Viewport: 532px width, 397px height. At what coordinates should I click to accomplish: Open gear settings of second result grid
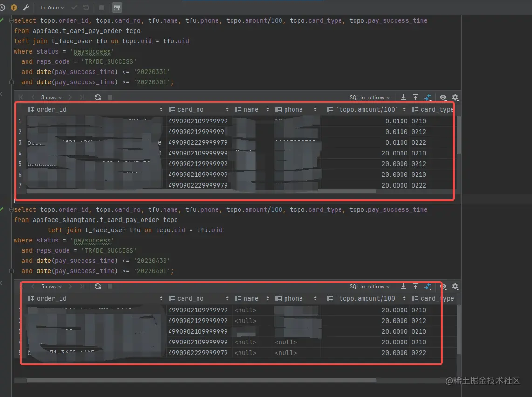click(x=455, y=287)
